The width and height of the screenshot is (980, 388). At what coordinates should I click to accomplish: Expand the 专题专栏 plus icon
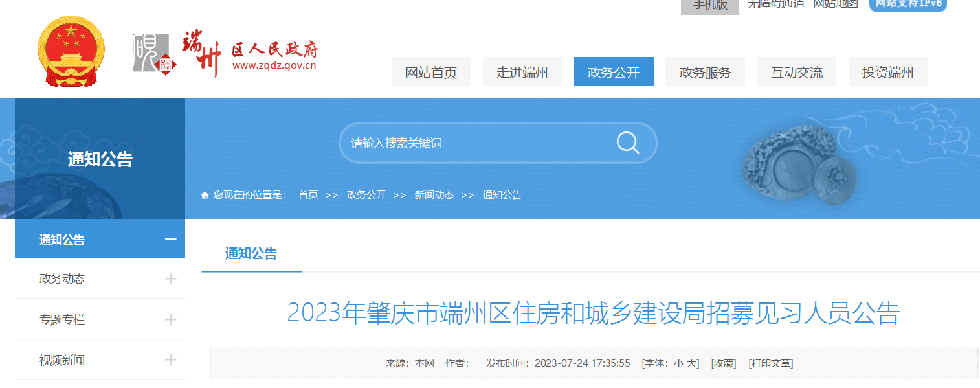(170, 320)
